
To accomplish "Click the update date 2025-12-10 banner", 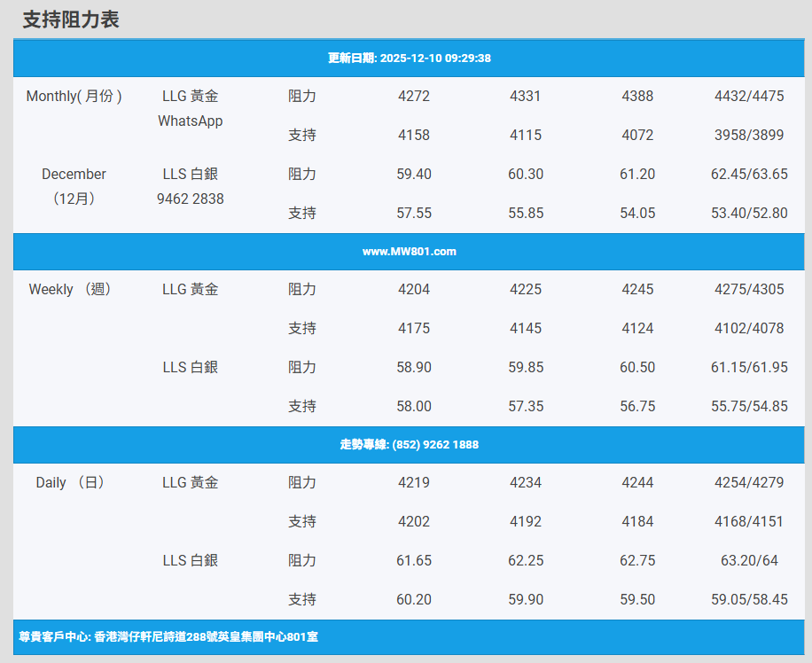I will [409, 58].
